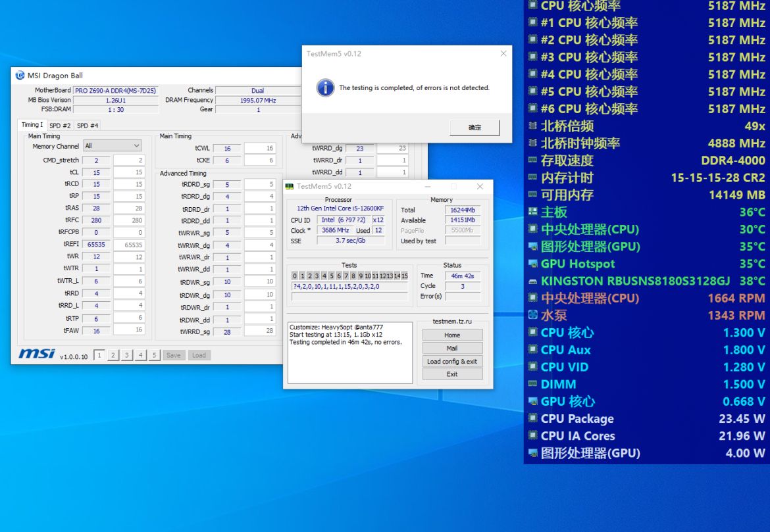770x532 pixels.
Task: Select profile slot 5 button
Action: pyautogui.click(x=154, y=355)
